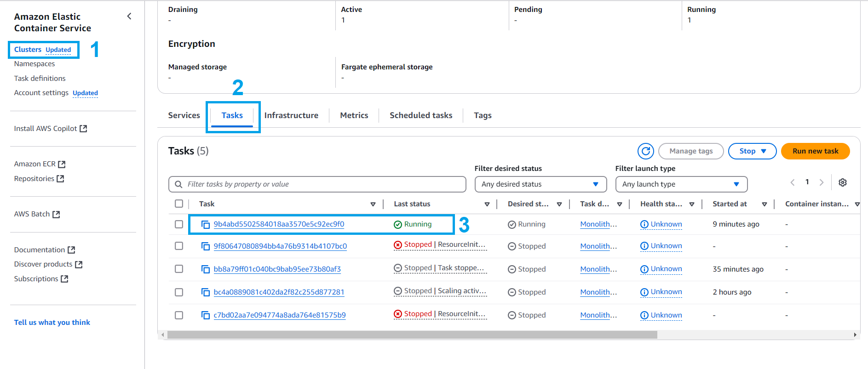The width and height of the screenshot is (868, 369).
Task: Open the Tell us what you think link
Action: click(x=52, y=323)
